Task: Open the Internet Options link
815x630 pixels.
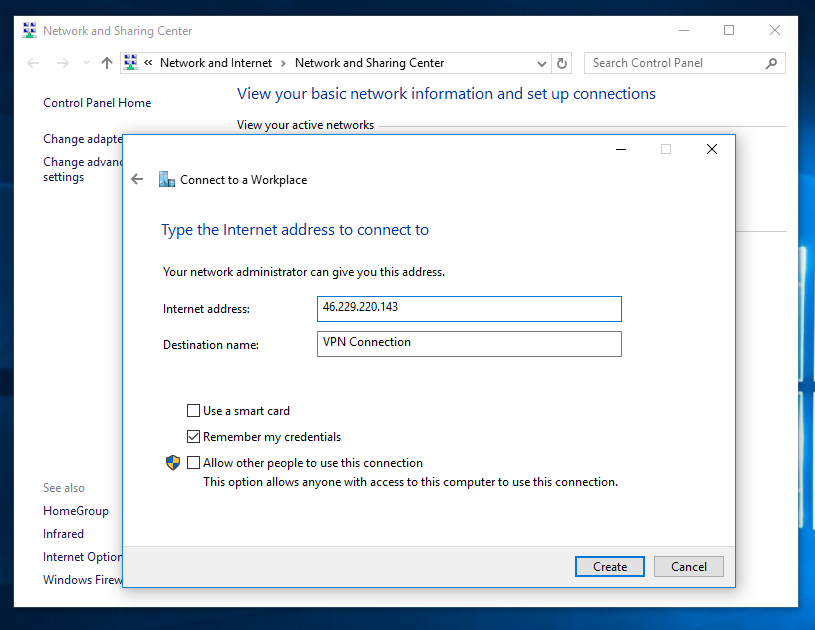Action: point(83,557)
